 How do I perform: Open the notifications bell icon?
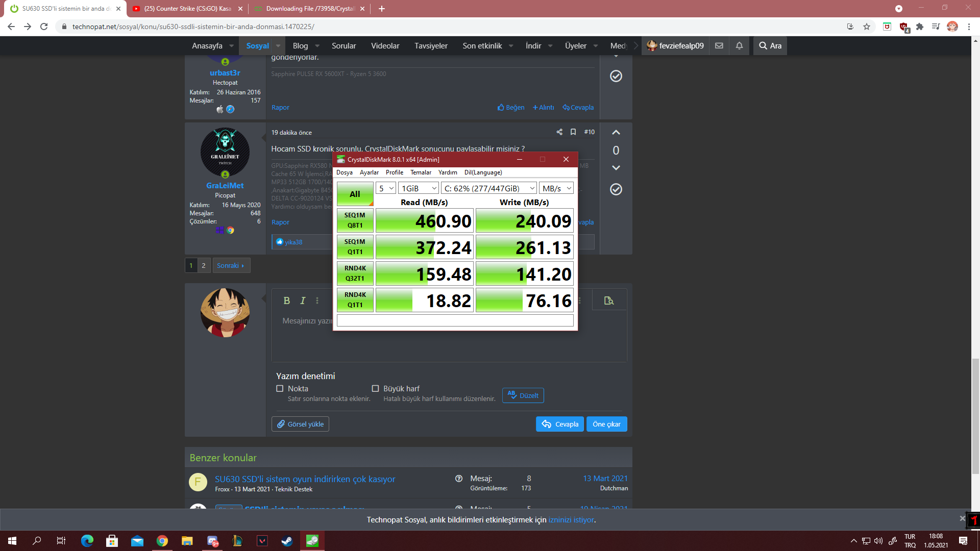pos(739,46)
